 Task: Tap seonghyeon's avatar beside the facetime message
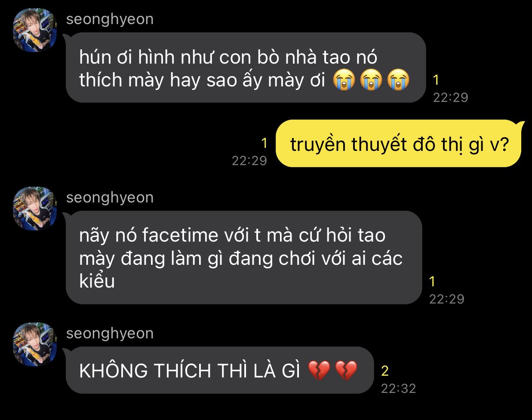pyautogui.click(x=35, y=208)
